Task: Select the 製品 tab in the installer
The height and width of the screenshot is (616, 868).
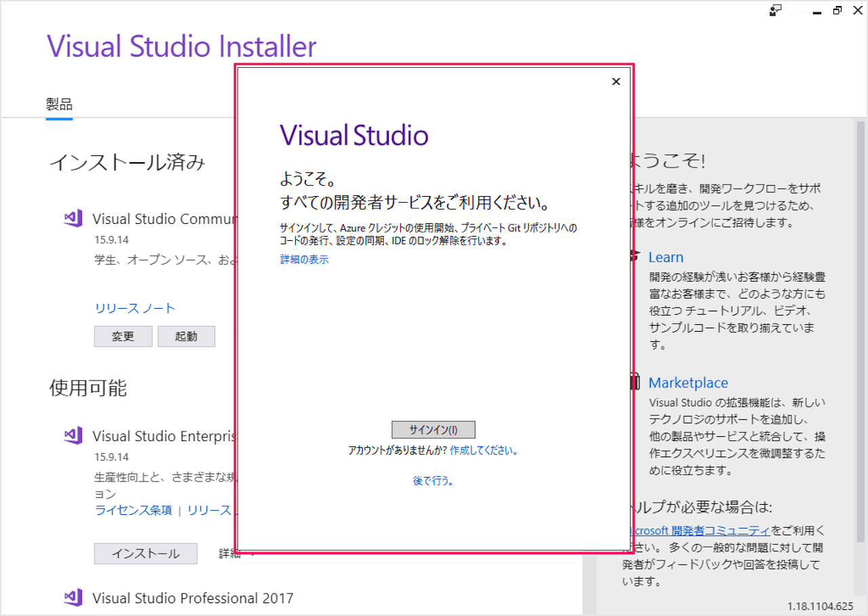Action: click(x=59, y=104)
